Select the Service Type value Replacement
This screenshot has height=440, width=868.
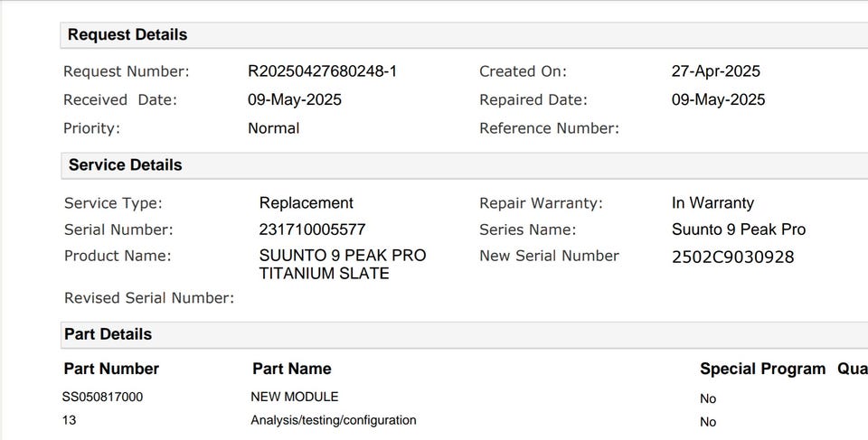pyautogui.click(x=306, y=203)
